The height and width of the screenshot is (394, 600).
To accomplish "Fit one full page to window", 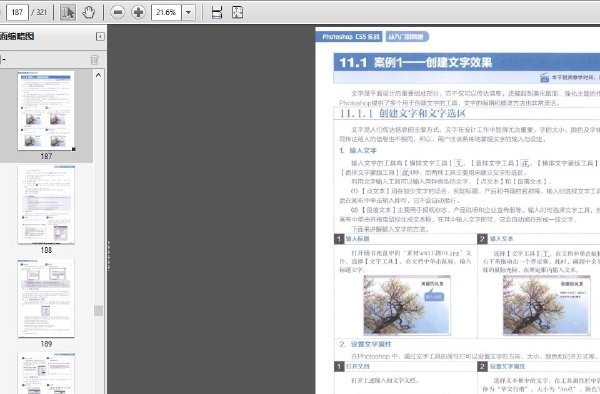I will coord(238,12).
